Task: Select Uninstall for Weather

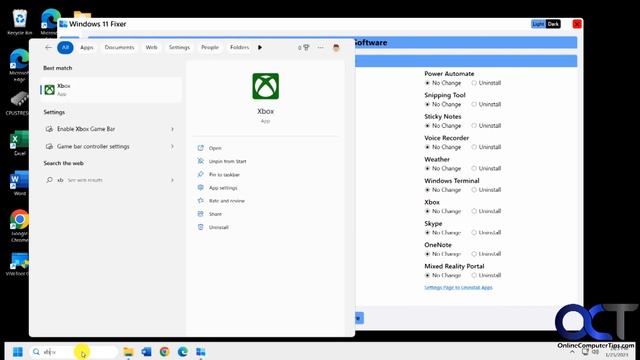Action: point(486,168)
